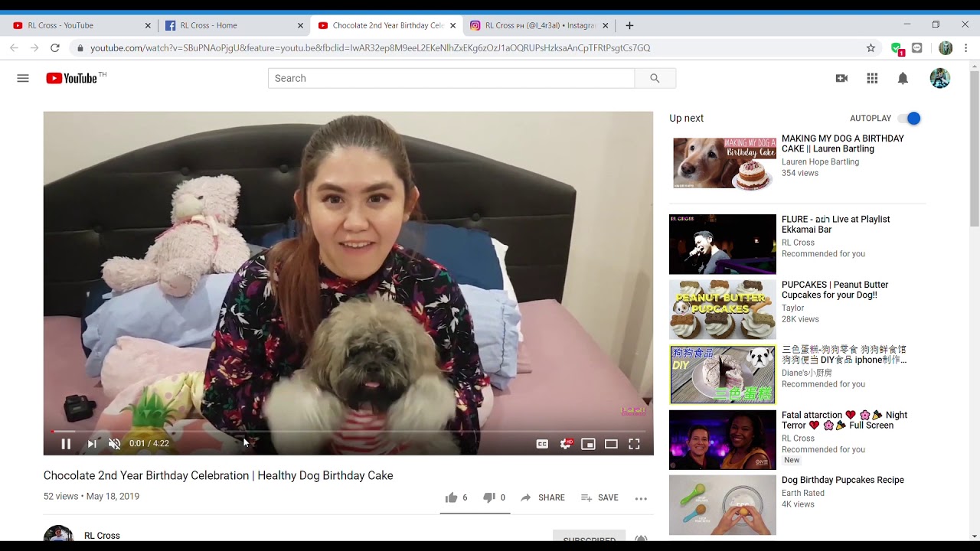The height and width of the screenshot is (551, 980).
Task: Reload the current page
Action: pos(55,47)
